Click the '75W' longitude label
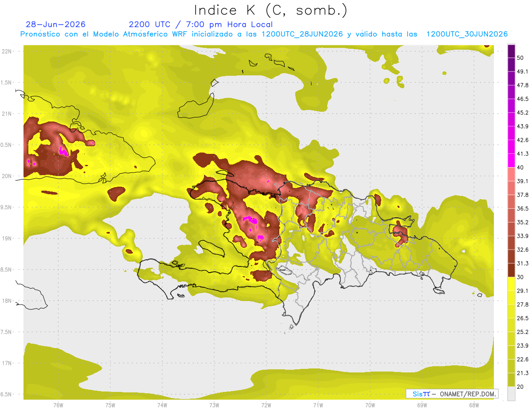532x411 pixels. point(110,405)
